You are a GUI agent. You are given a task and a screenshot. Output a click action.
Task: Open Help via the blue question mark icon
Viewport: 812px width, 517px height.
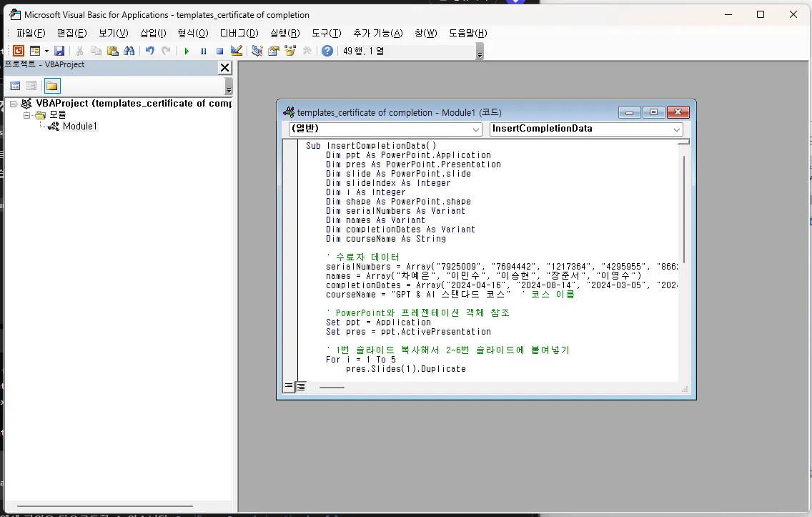[327, 51]
